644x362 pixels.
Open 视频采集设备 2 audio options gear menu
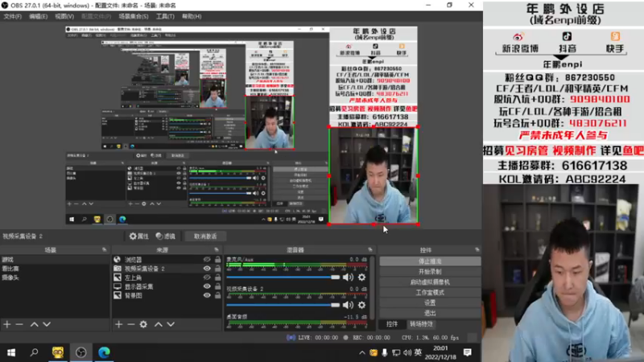point(361,305)
